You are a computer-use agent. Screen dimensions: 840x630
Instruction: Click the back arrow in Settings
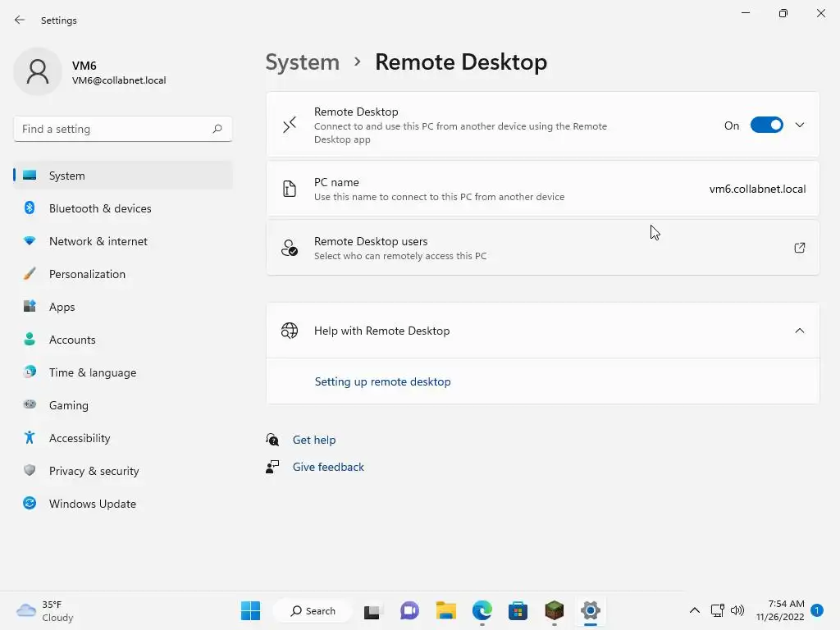pyautogui.click(x=20, y=20)
